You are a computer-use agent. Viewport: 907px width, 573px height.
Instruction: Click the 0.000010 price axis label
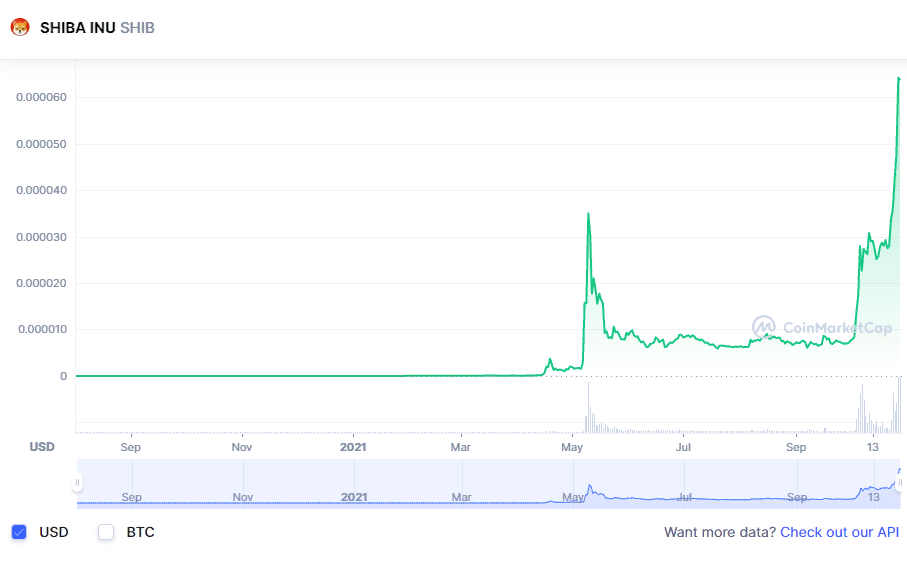click(41, 329)
